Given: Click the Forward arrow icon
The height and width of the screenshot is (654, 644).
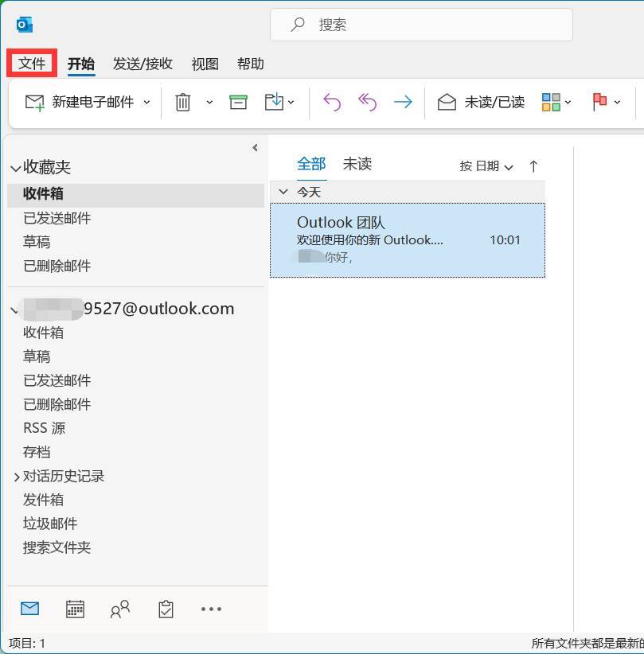Looking at the screenshot, I should (403, 102).
